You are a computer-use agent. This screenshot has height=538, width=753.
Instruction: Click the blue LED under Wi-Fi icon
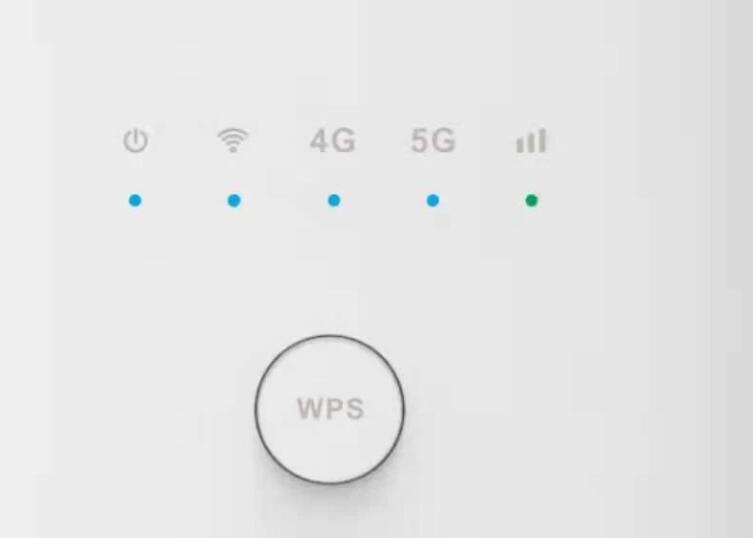tap(234, 200)
